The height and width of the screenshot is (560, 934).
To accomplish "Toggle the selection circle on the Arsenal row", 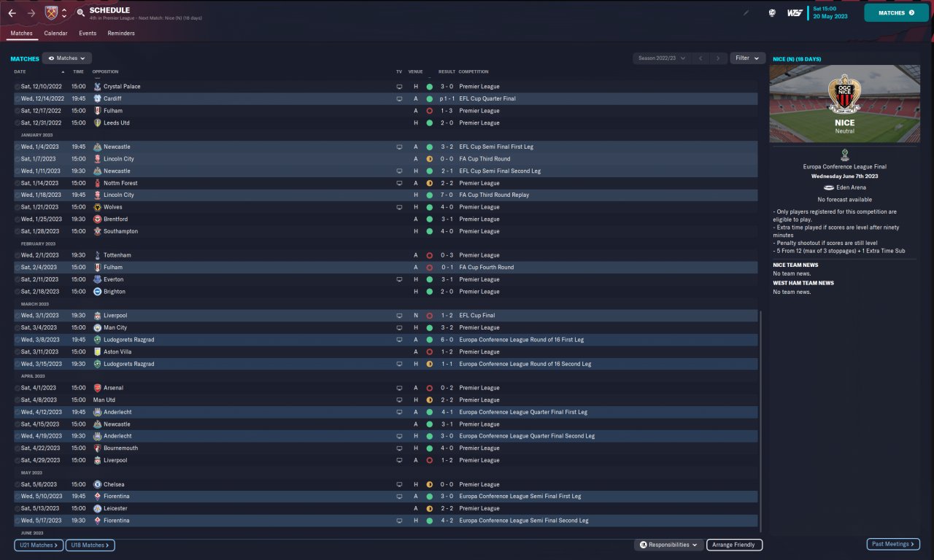I will point(18,388).
